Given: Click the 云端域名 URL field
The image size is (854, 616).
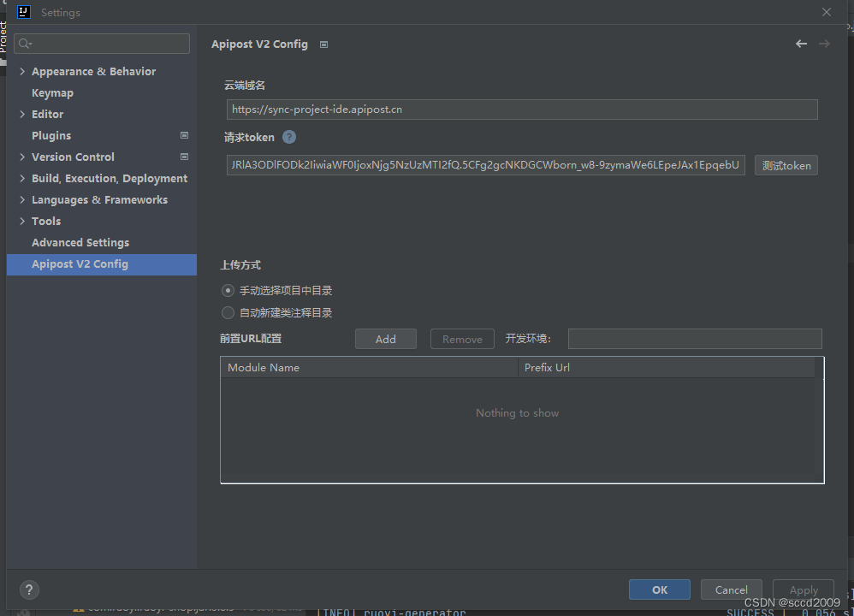Looking at the screenshot, I should pos(522,110).
